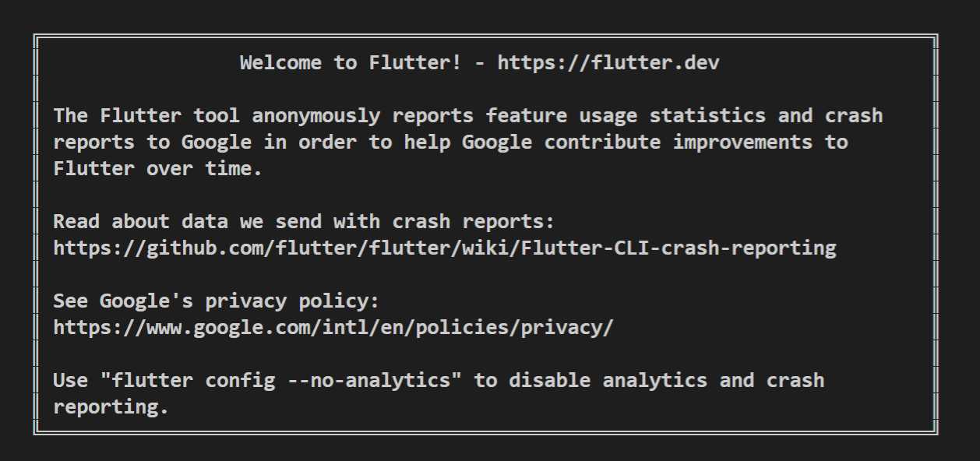Click the word "crash" ending first paragraph line

pos(854,116)
